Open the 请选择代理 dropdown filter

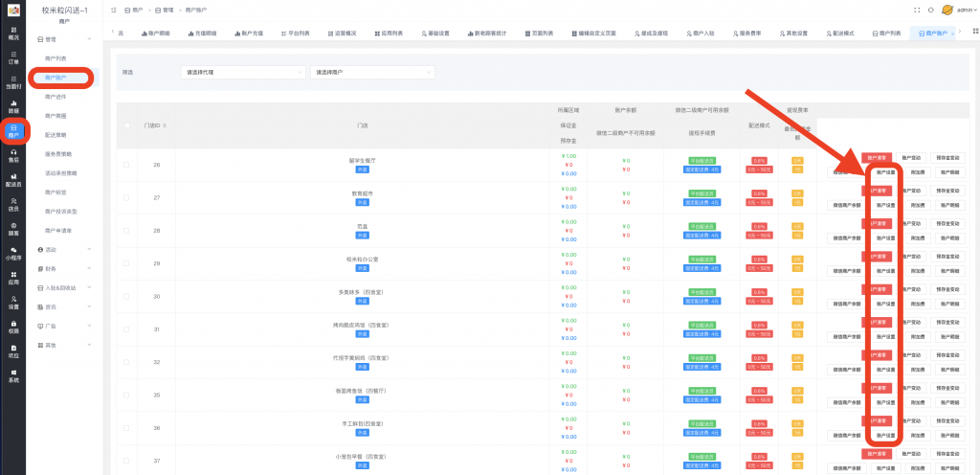(x=241, y=72)
